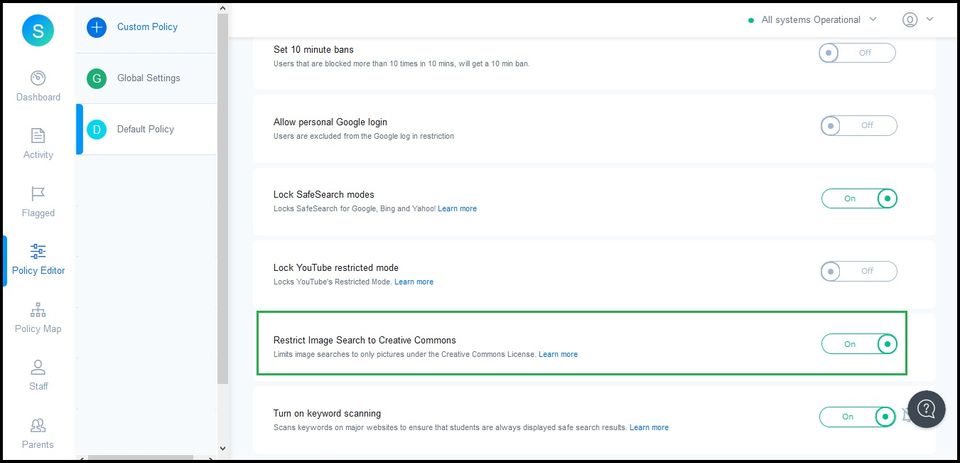The height and width of the screenshot is (463, 960).
Task: Click the blue plus Custom Policy icon
Action: pyautogui.click(x=96, y=27)
